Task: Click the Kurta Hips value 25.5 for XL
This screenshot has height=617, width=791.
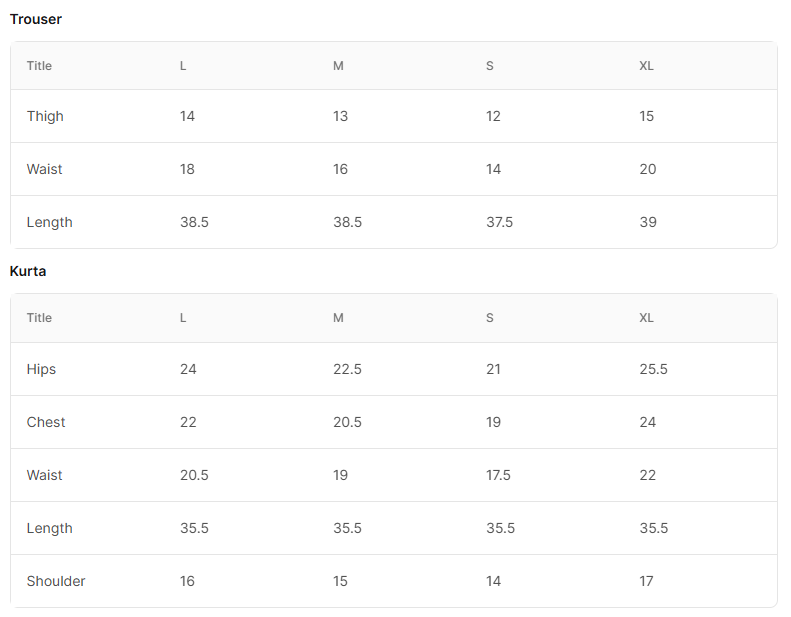Action: pos(653,369)
